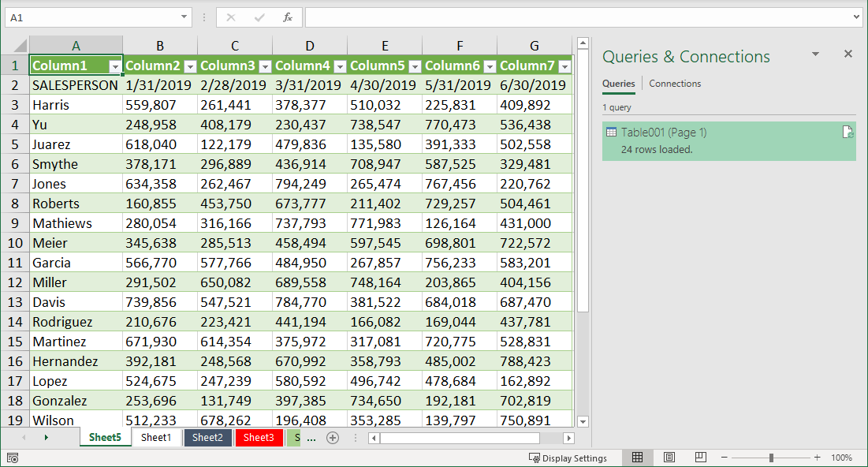Add a new worksheet
Image resolution: width=868 pixels, height=467 pixels.
332,437
